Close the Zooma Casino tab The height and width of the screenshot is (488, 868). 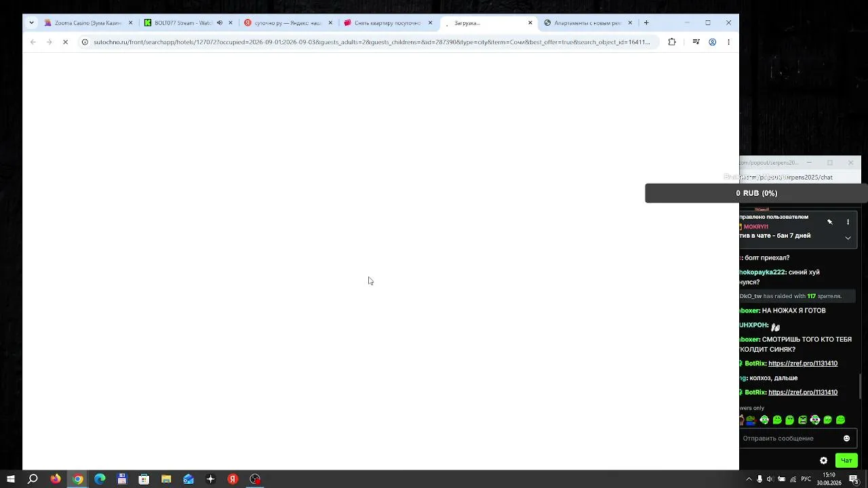[131, 22]
